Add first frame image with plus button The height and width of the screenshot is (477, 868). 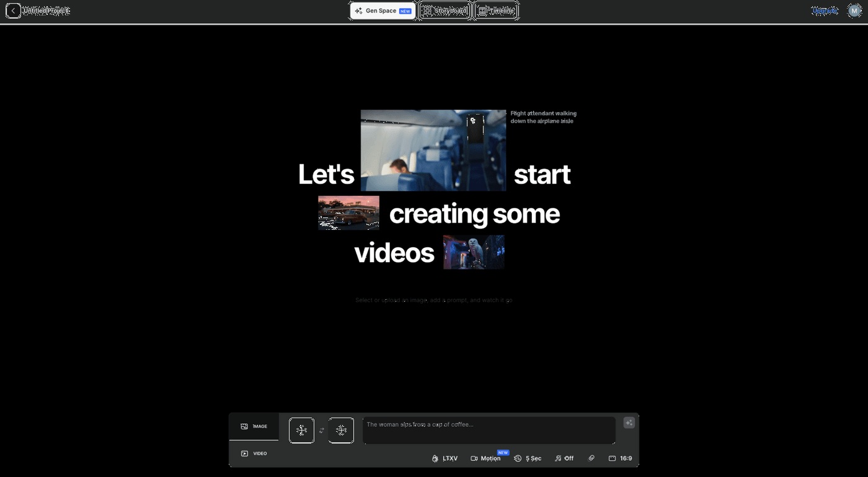[x=301, y=431]
